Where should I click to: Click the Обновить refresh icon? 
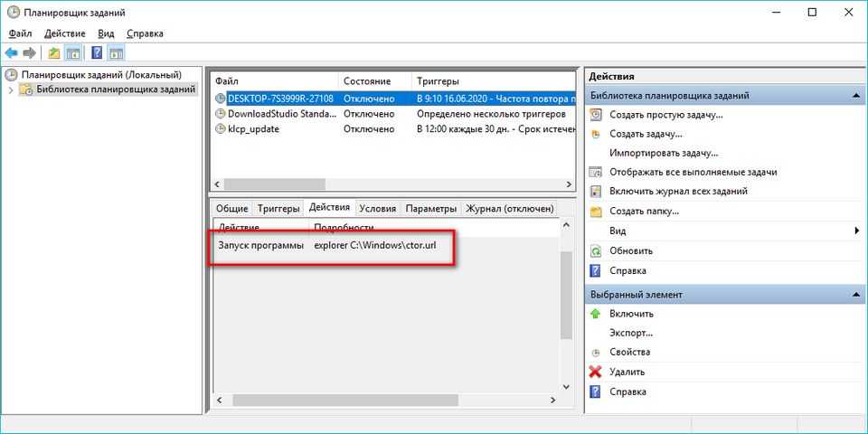(595, 250)
